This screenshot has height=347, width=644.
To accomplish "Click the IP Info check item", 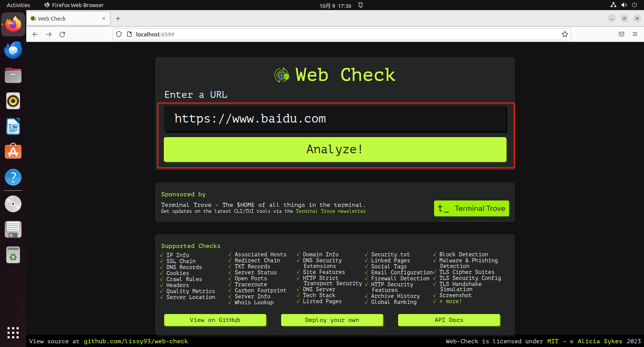I will [x=178, y=255].
